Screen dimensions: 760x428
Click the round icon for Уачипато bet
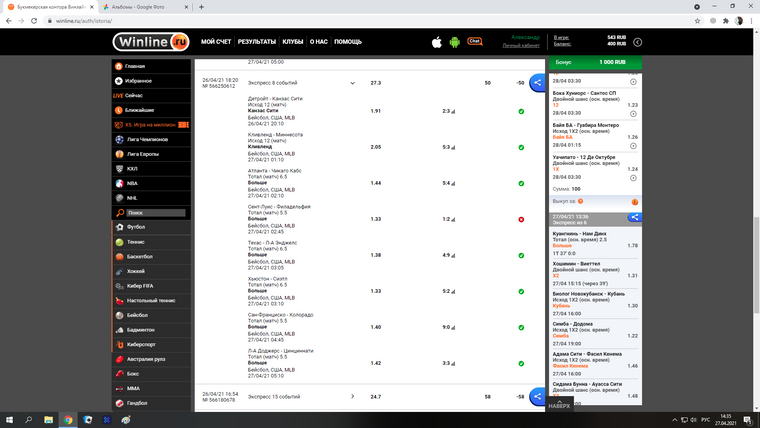[633, 178]
